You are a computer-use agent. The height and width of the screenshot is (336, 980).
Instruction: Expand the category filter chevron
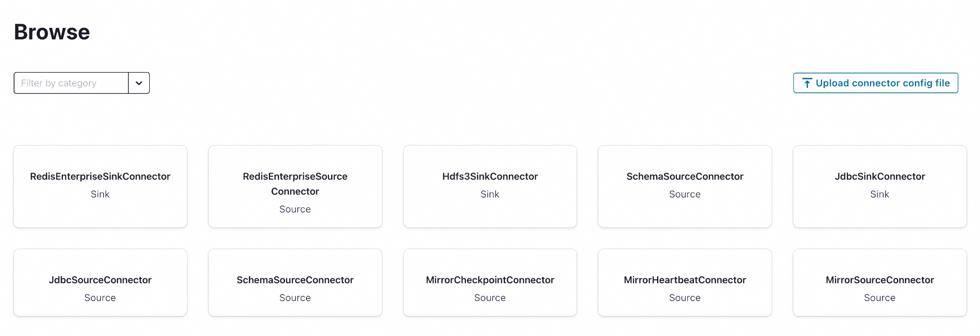point(138,83)
